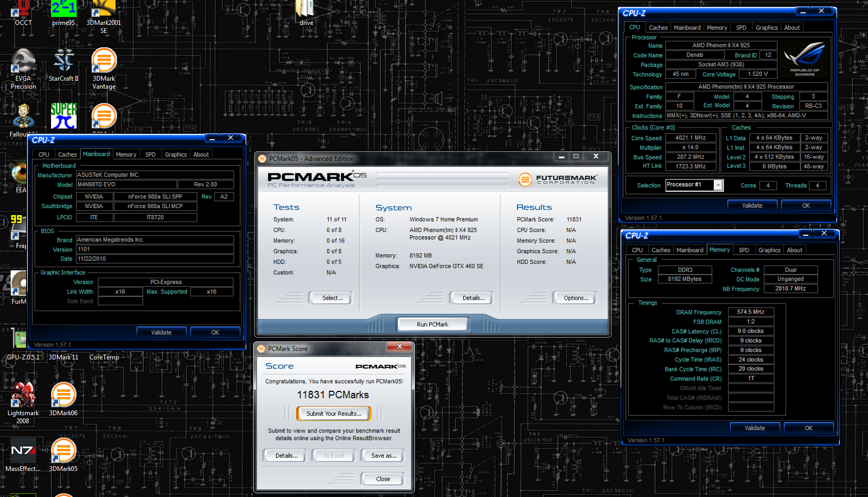
Task: Launch the Super PI desktop icon
Action: tap(63, 116)
